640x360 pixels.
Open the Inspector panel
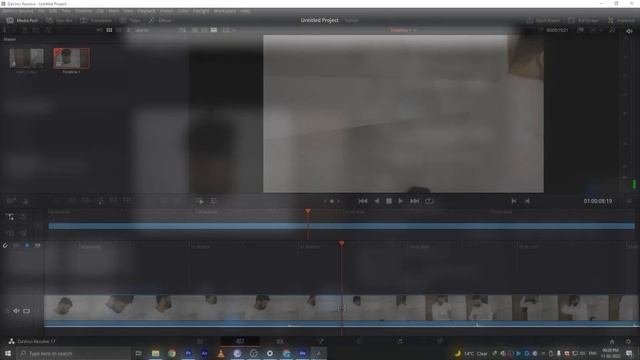[x=621, y=20]
